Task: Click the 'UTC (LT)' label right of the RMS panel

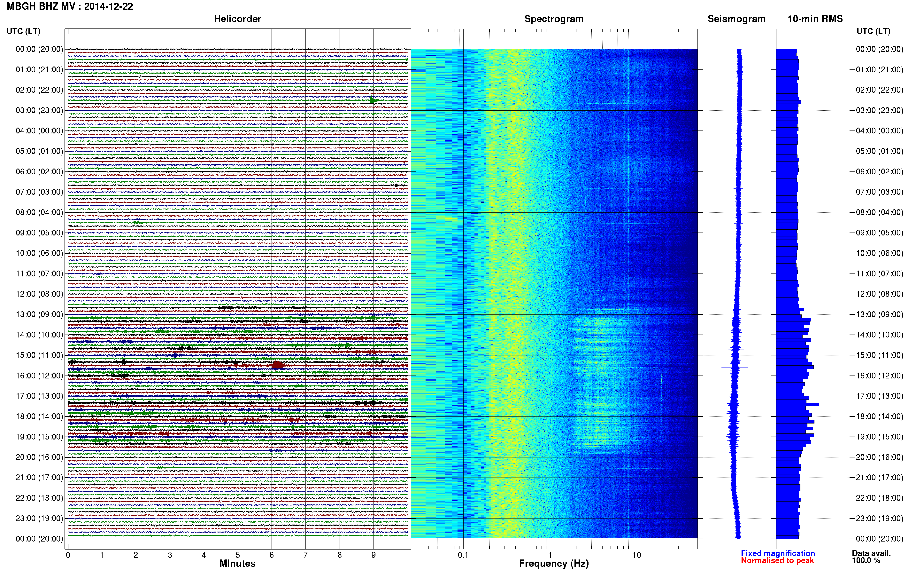Action: pyautogui.click(x=873, y=31)
